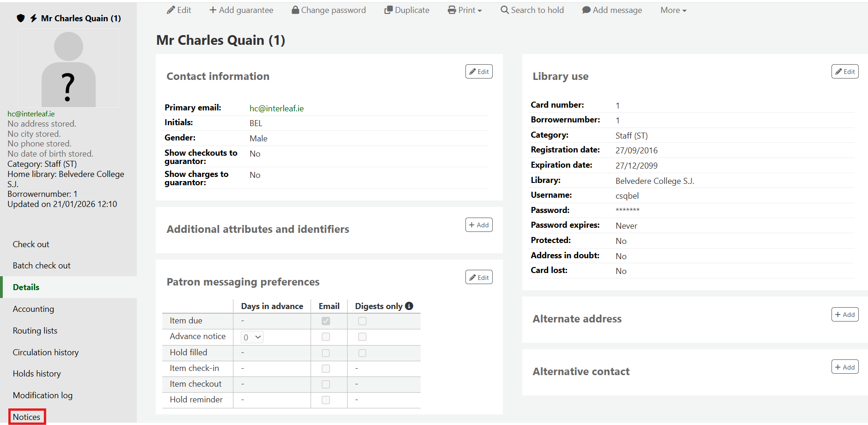Open Advance notice days in advance dropdown

[x=252, y=337]
